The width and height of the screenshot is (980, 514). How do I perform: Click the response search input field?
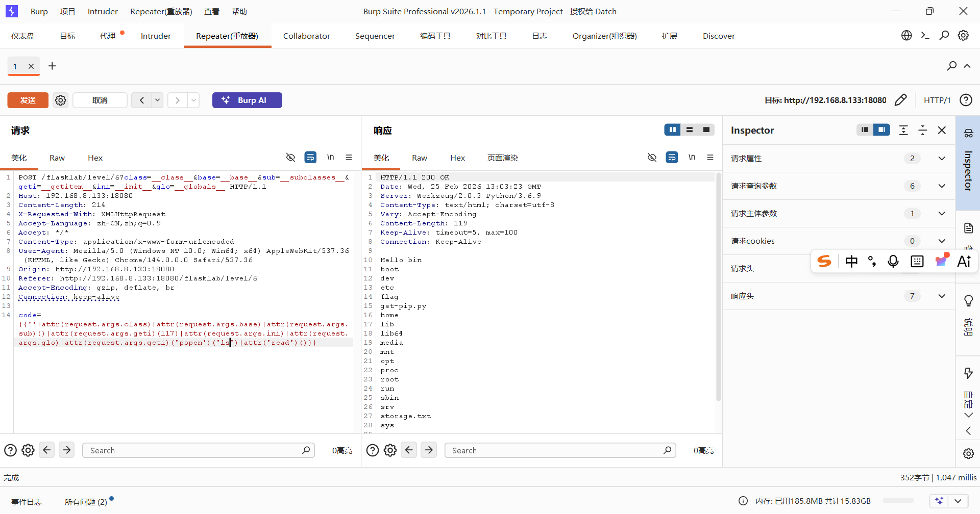tap(560, 450)
